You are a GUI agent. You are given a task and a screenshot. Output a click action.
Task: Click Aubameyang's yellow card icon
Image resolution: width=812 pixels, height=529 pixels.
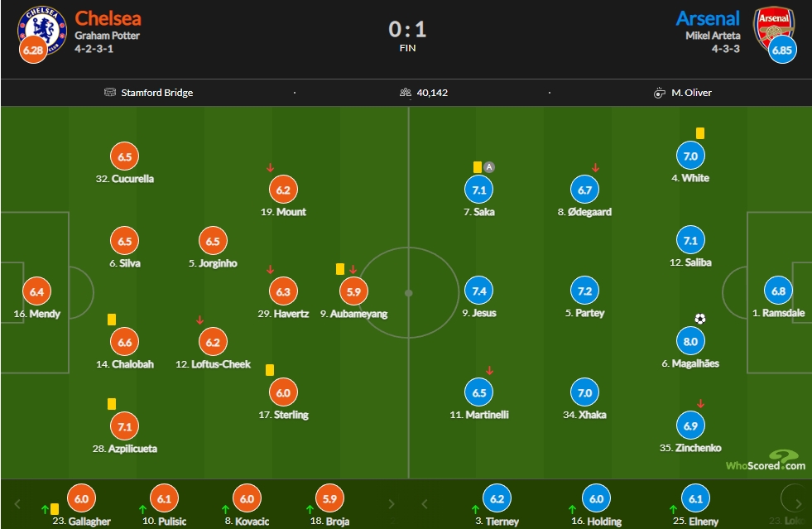point(339,269)
